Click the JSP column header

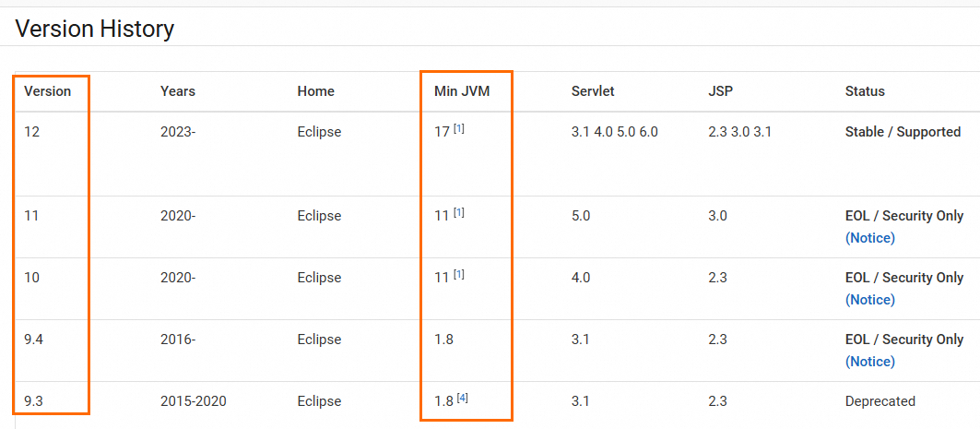[720, 91]
